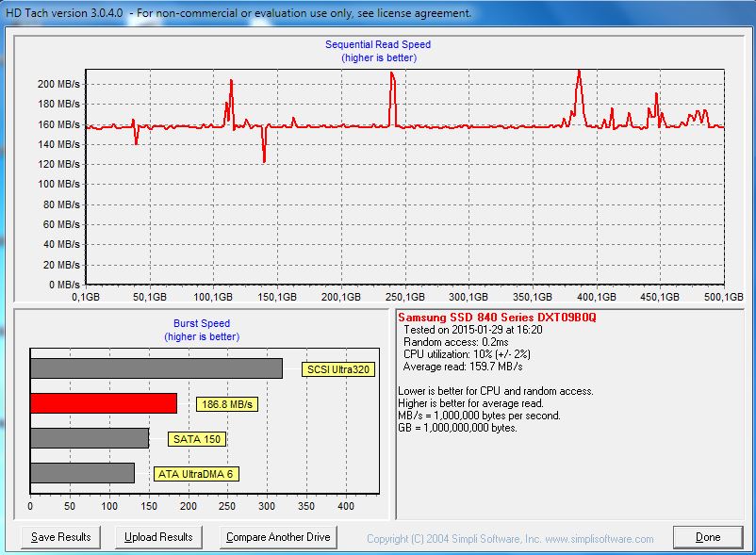Select the gray SATA 150 bar
756x555 pixels.
90,438
